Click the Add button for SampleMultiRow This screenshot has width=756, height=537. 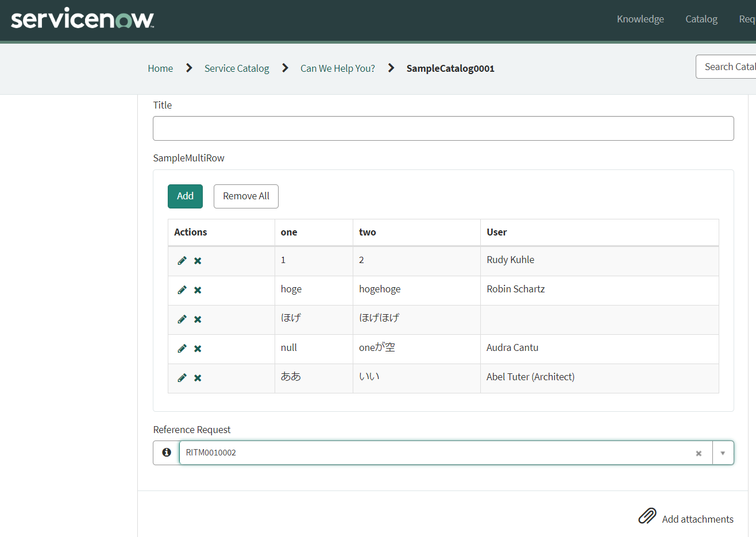(185, 196)
